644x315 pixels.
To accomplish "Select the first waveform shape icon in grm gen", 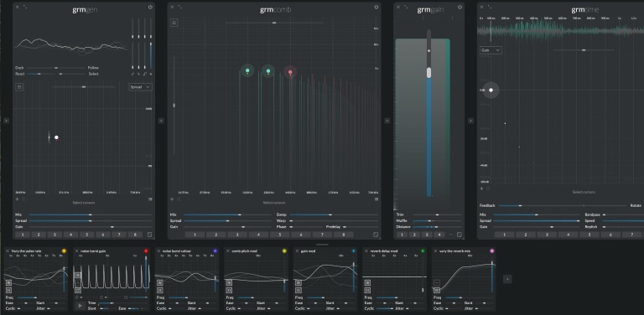I will click(132, 74).
